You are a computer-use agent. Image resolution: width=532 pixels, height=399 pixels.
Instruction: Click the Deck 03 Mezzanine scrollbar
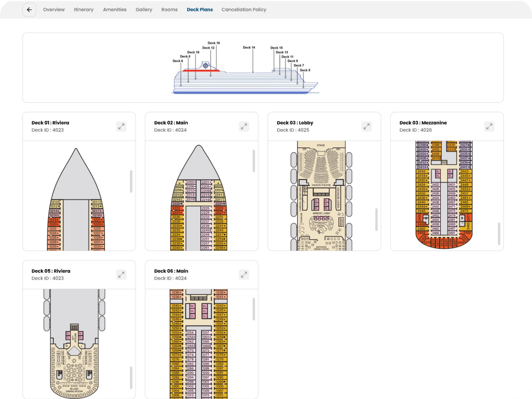(499, 234)
